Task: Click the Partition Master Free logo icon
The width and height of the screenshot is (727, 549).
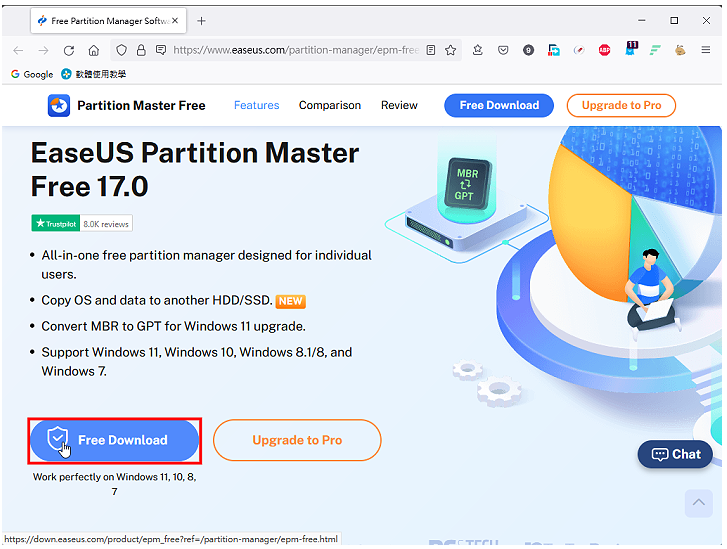Action: tap(59, 106)
